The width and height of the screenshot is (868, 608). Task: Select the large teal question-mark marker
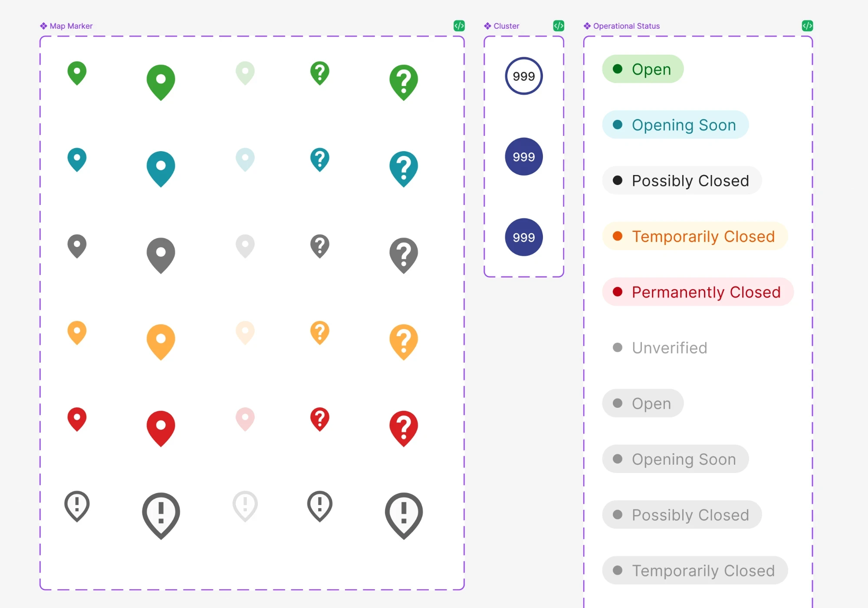404,169
